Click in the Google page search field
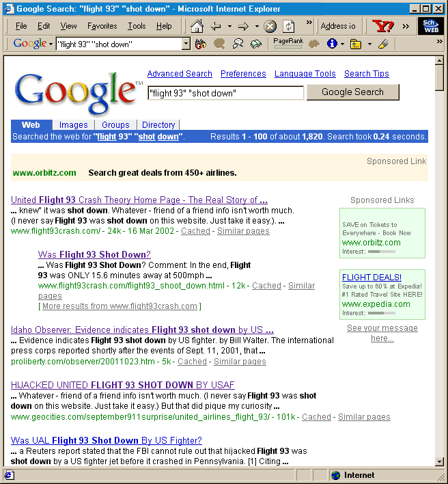Image resolution: width=448 pixels, height=484 pixels. point(225,93)
